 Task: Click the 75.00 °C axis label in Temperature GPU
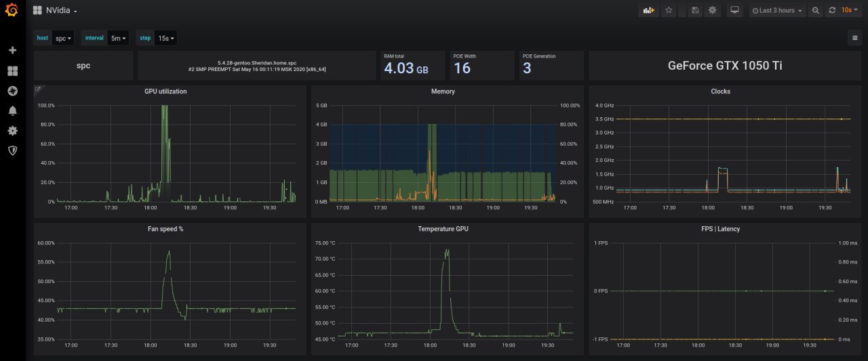pos(325,242)
